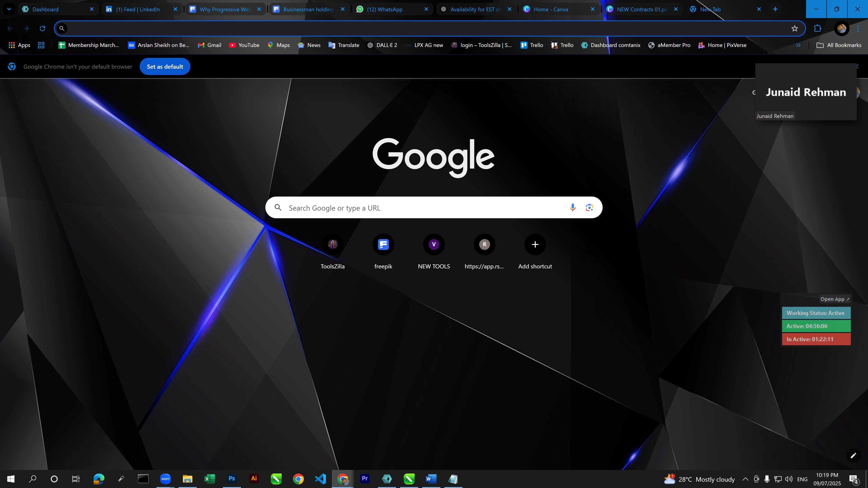Screen dimensions: 868x488
Task: Open File Explorer from the taskbar
Action: click(x=187, y=479)
